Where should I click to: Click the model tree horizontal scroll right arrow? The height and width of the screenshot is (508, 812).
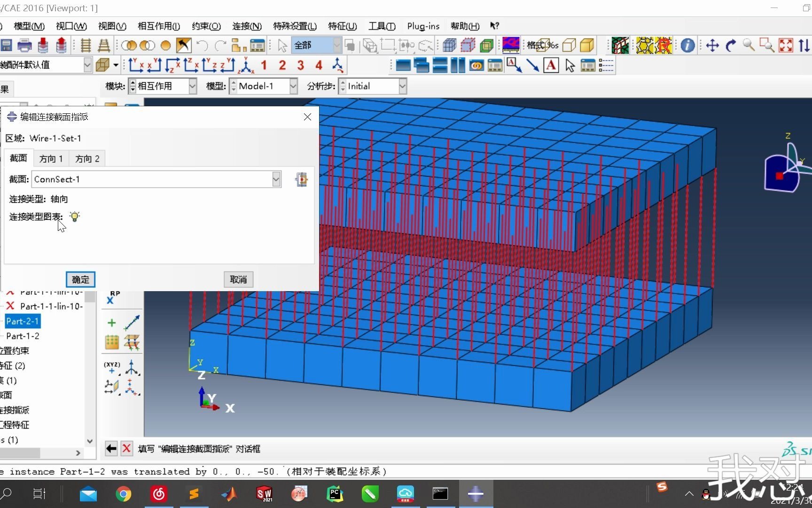tap(78, 452)
